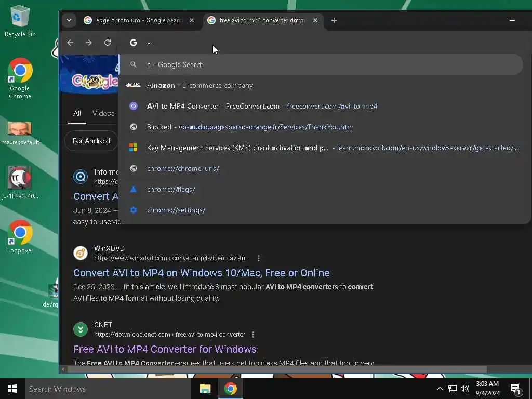Choose Key Management Services KMS suggestion
This screenshot has width=532, height=399.
pos(321,148)
